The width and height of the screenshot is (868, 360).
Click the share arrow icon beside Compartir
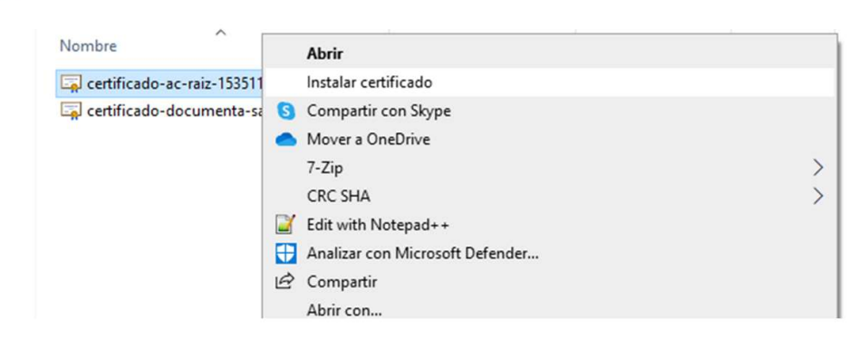(285, 281)
